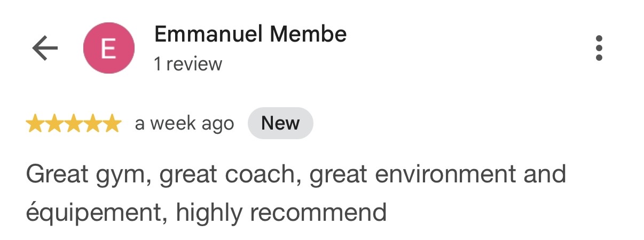
Task: Select the second yellow rating star
Action: coord(54,124)
